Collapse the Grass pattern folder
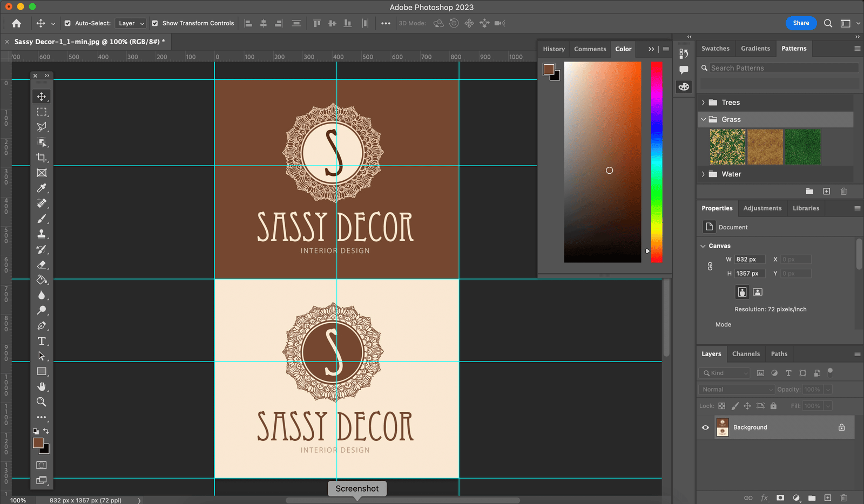Image resolution: width=864 pixels, height=504 pixels. [x=703, y=119]
